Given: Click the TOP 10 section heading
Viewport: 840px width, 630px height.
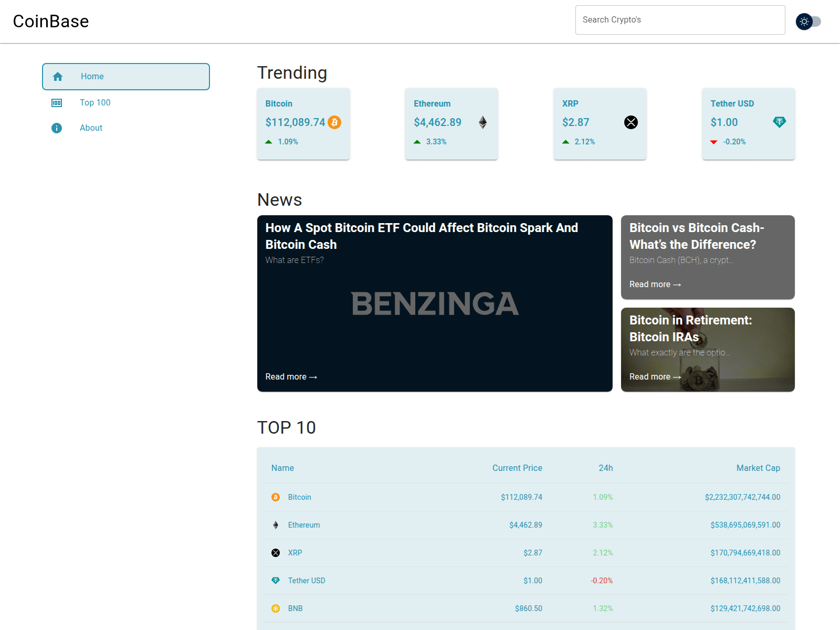Looking at the screenshot, I should [287, 428].
